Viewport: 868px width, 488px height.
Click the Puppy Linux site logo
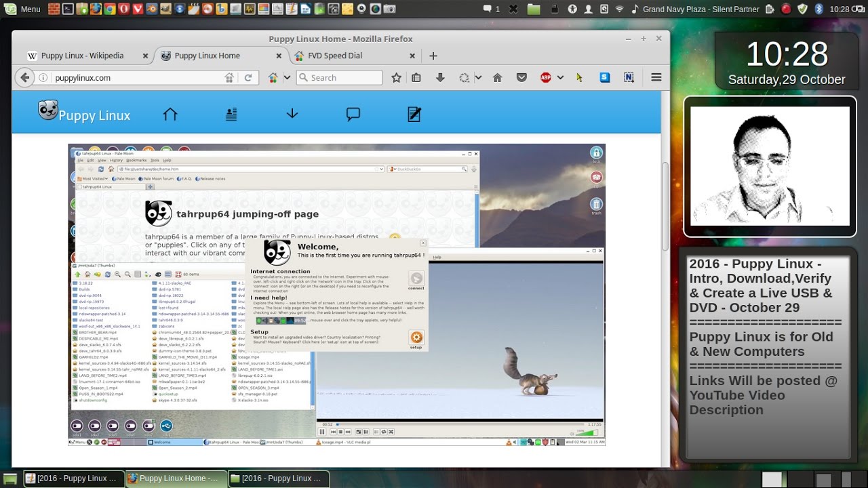tap(84, 113)
